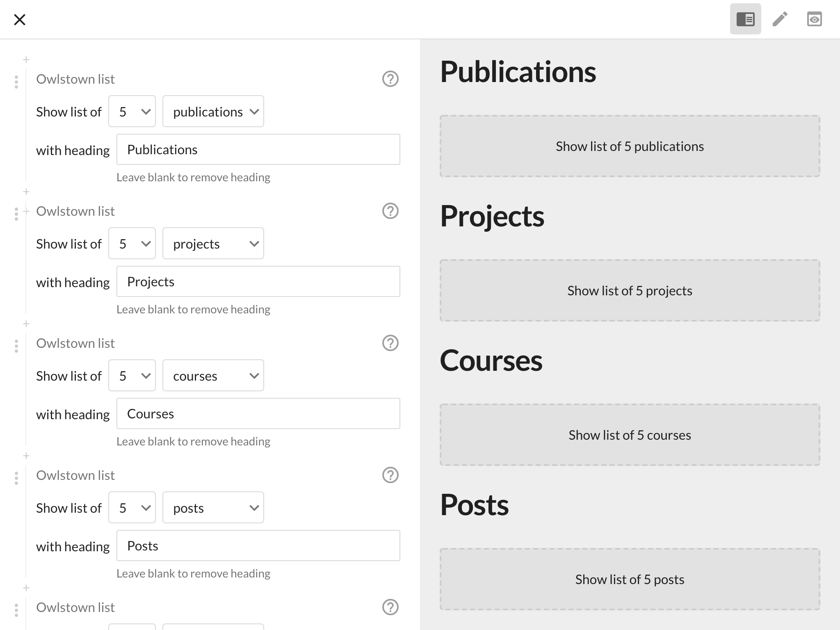Screen dimensions: 840x630
Task: Add a block above the Publications list
Action: [26, 60]
